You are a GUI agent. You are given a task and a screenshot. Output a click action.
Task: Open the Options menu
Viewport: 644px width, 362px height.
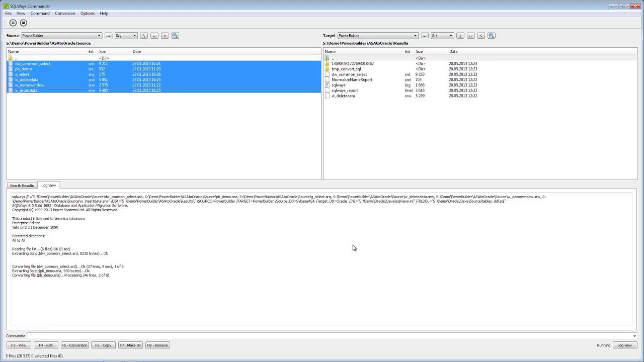coord(88,14)
